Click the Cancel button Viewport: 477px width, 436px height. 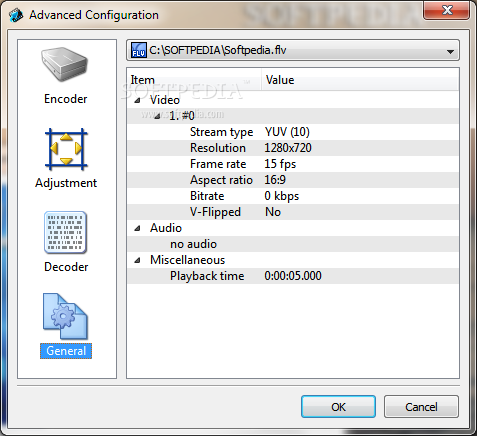coord(421,407)
